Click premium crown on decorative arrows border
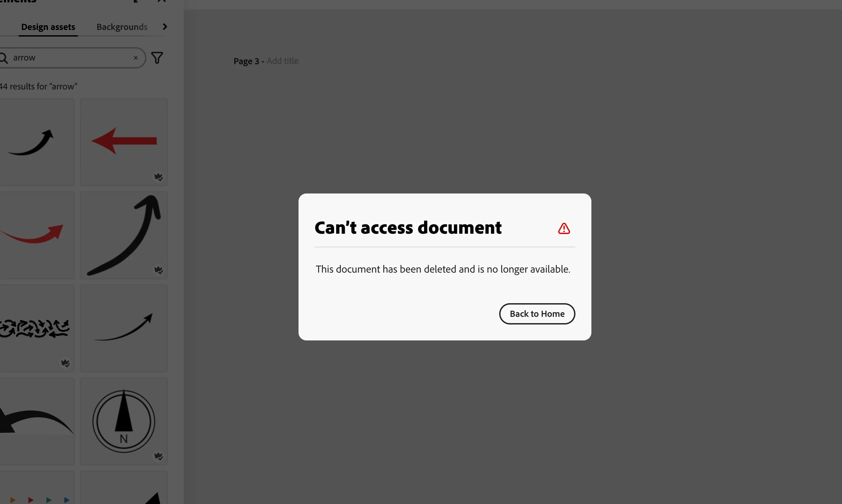842x504 pixels. coord(65,363)
